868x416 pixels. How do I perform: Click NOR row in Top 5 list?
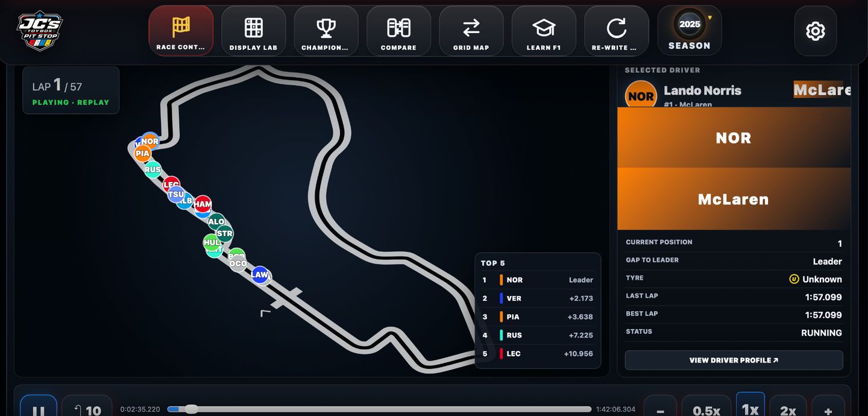[x=538, y=280]
